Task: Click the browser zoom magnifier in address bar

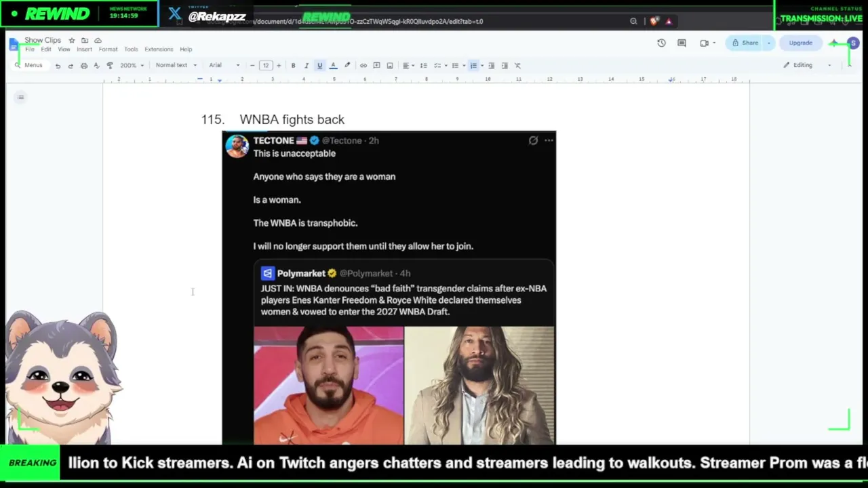Action: pos(633,21)
